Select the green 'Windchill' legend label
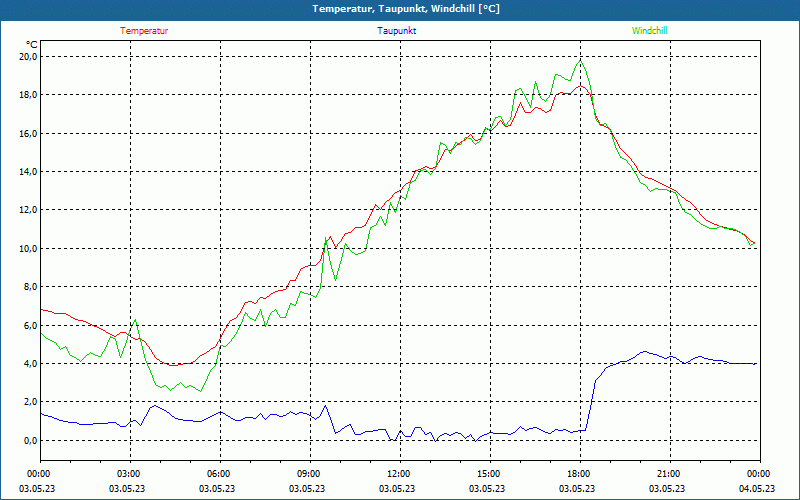This screenshot has width=800, height=500. point(649,31)
